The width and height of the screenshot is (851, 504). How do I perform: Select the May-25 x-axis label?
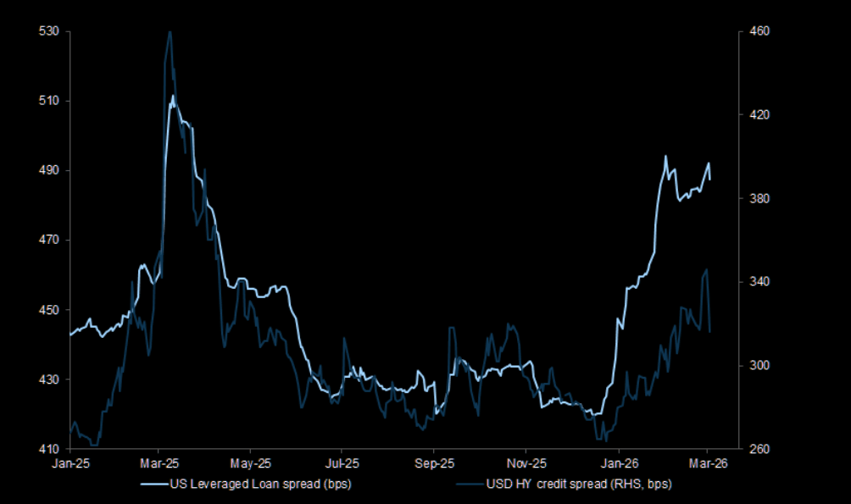[252, 463]
